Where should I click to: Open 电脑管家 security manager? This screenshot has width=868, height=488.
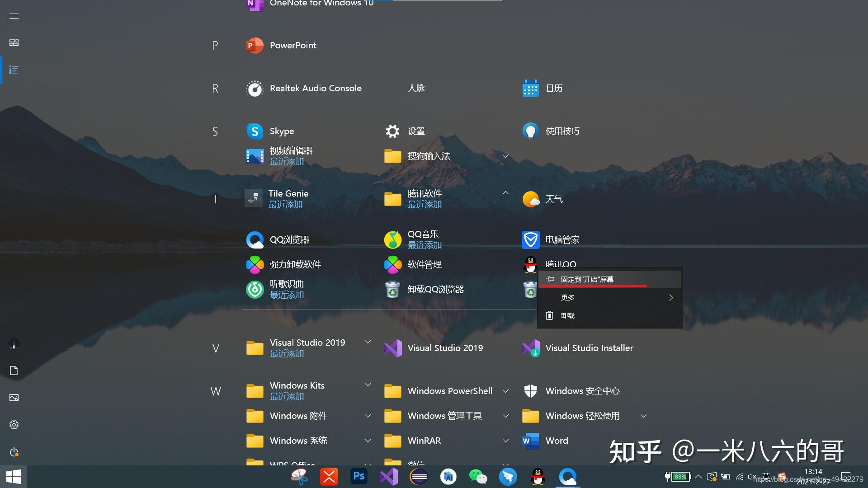click(x=563, y=239)
